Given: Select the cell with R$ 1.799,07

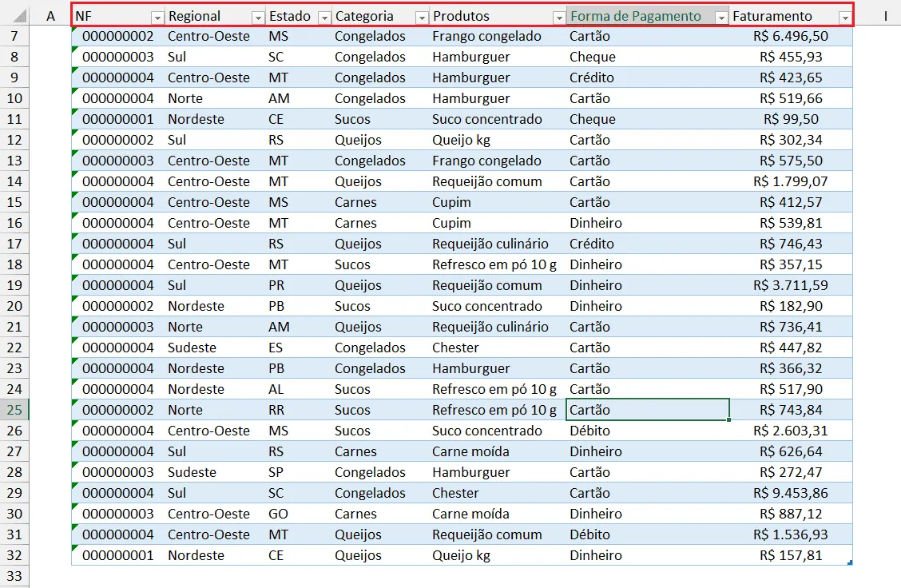Looking at the screenshot, I should pyautogui.click(x=791, y=181).
